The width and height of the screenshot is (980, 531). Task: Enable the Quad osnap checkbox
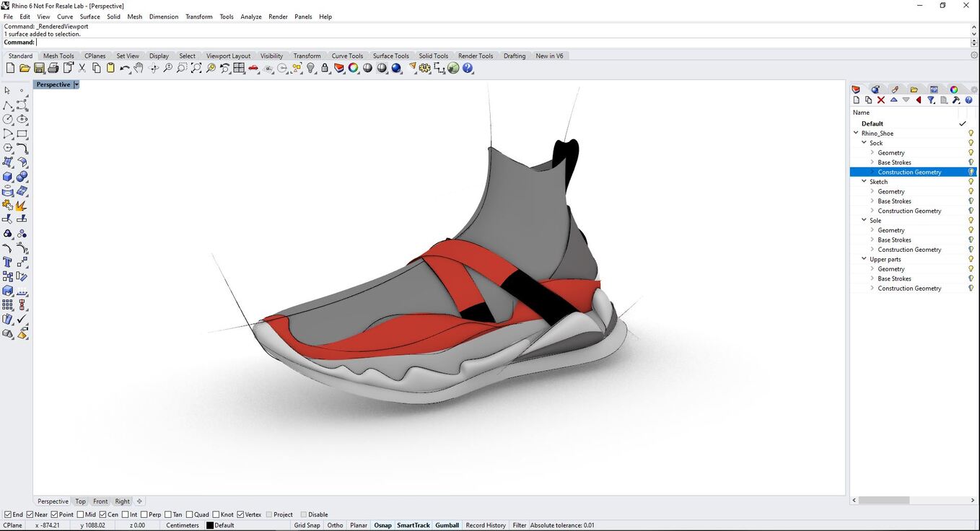click(189, 514)
